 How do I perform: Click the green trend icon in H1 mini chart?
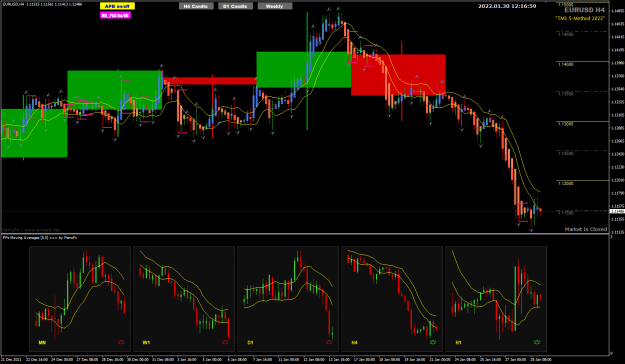537,342
